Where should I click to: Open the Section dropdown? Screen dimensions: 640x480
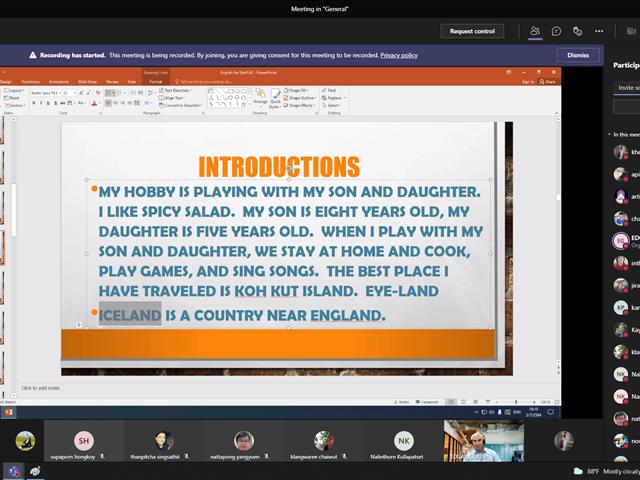tap(14, 105)
